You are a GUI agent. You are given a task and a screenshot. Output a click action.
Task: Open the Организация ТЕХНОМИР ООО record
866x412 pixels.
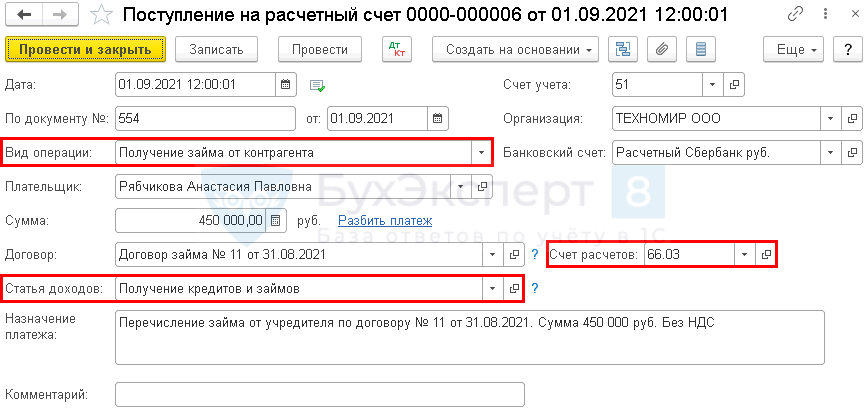852,118
